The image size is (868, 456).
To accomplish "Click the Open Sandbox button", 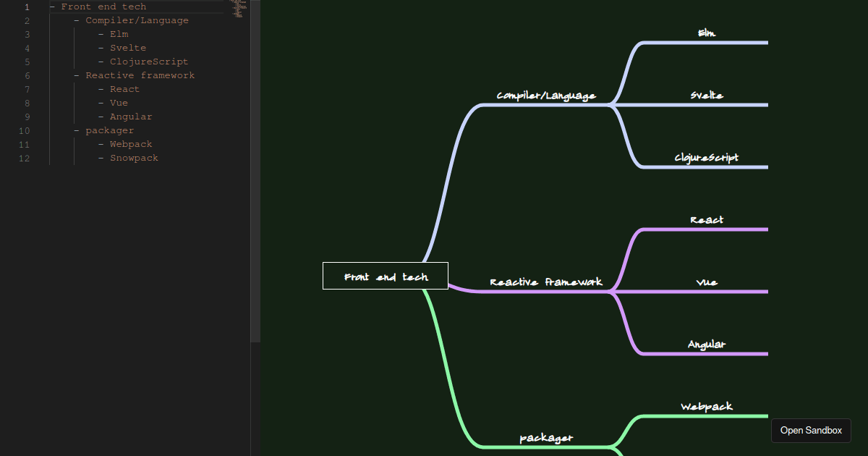I will [x=811, y=430].
